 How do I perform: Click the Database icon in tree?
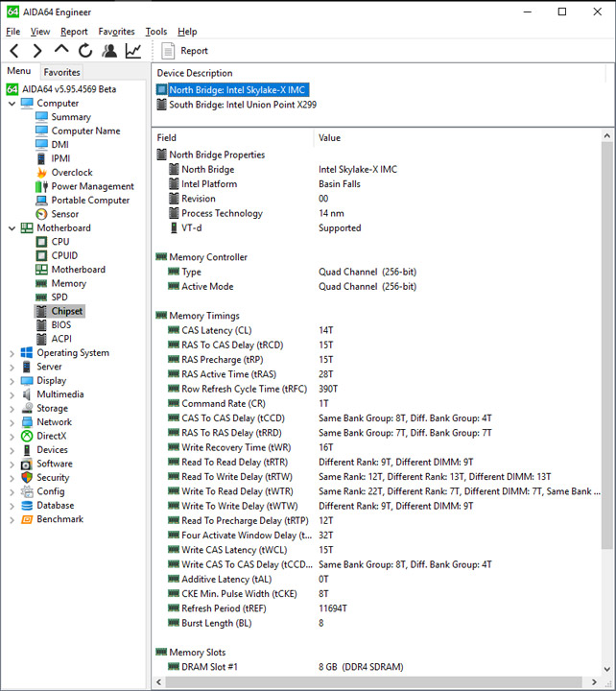[x=27, y=506]
